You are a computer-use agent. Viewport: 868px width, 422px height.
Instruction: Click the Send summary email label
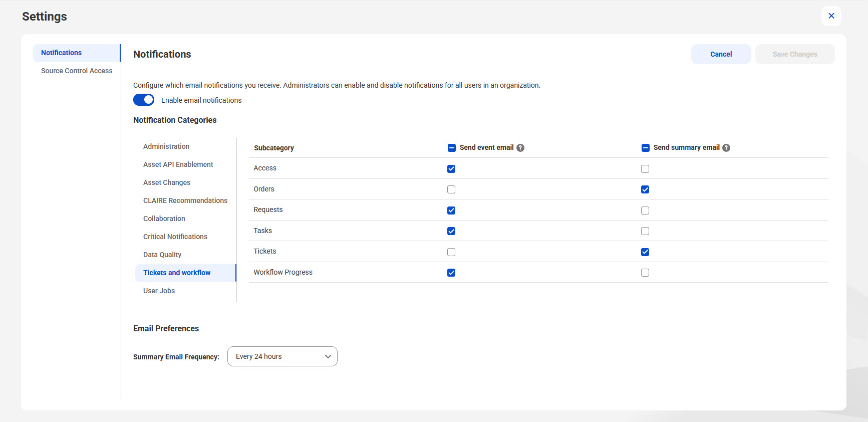click(686, 147)
